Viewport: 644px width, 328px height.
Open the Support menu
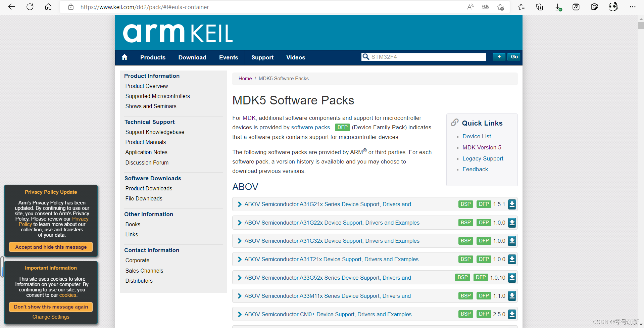(262, 57)
